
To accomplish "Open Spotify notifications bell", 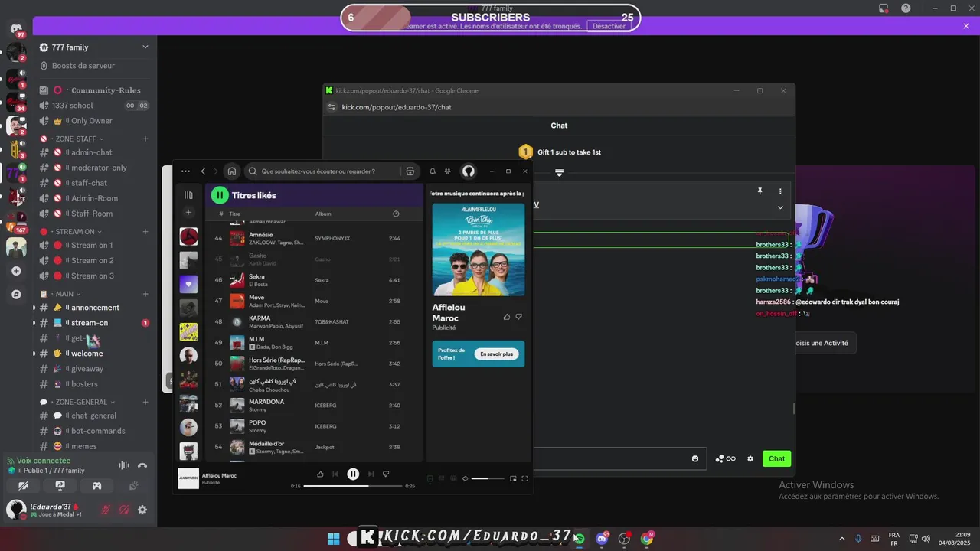I will 433,171.
